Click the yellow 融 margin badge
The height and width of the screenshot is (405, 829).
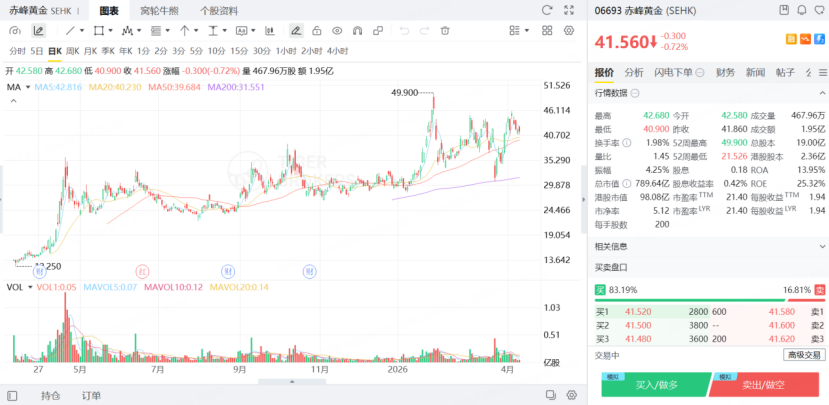coord(791,39)
